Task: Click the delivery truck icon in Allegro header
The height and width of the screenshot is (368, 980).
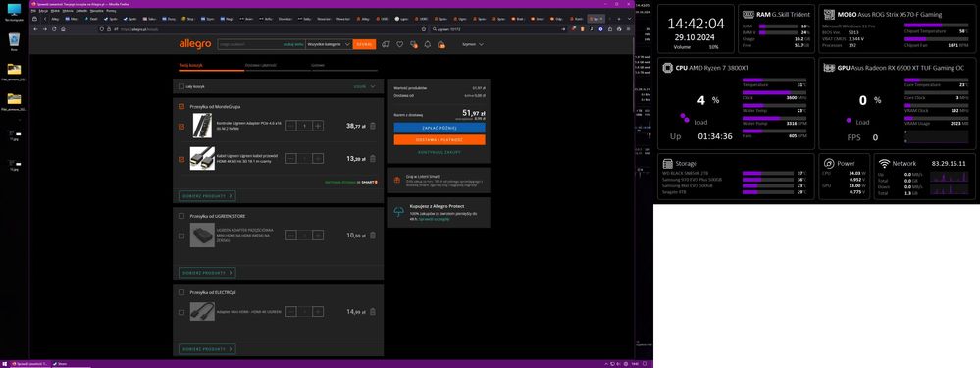Action: [386, 44]
